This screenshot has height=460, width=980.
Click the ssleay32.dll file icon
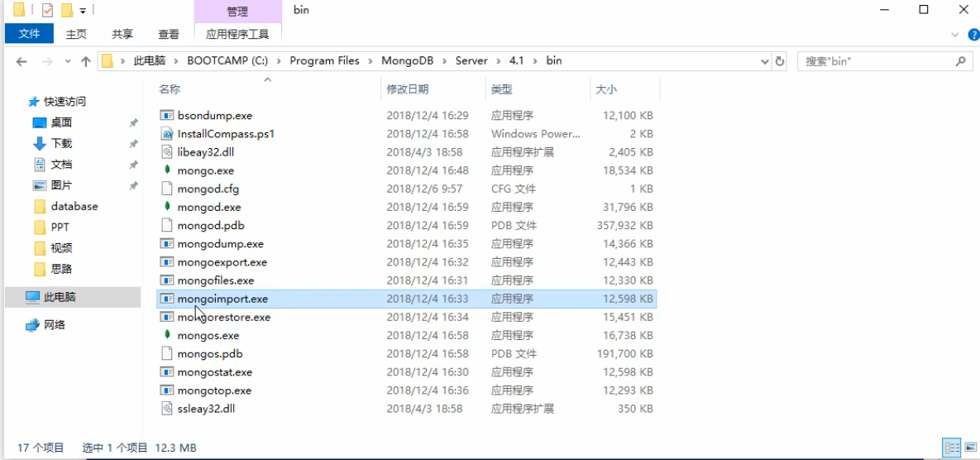tap(166, 409)
